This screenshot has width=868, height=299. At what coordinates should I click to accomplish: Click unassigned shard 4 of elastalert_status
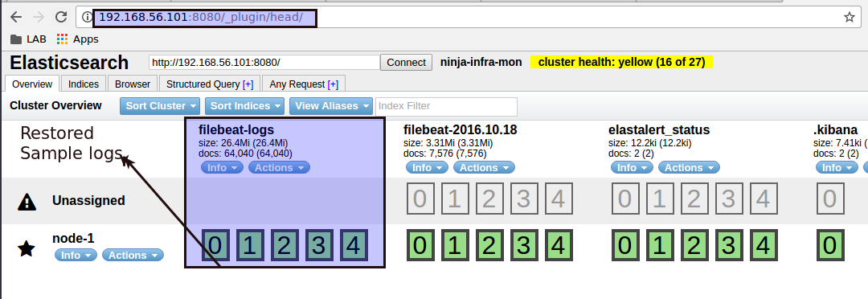click(764, 199)
